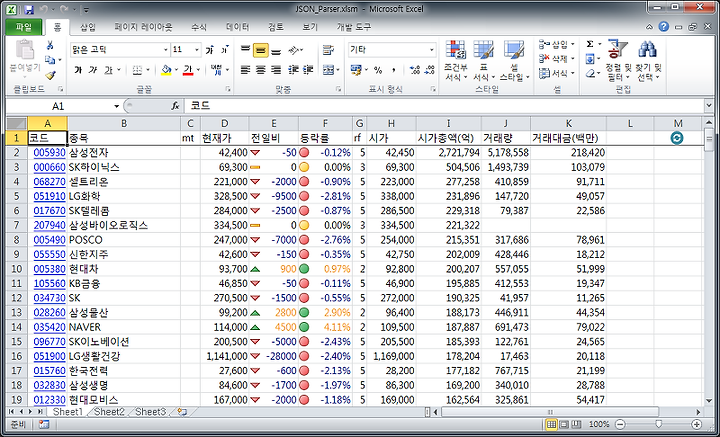Click the macro record status bar icon

pos(44,424)
